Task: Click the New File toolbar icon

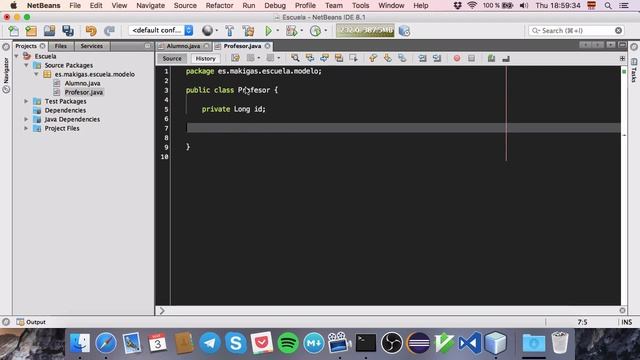Action: (13, 31)
